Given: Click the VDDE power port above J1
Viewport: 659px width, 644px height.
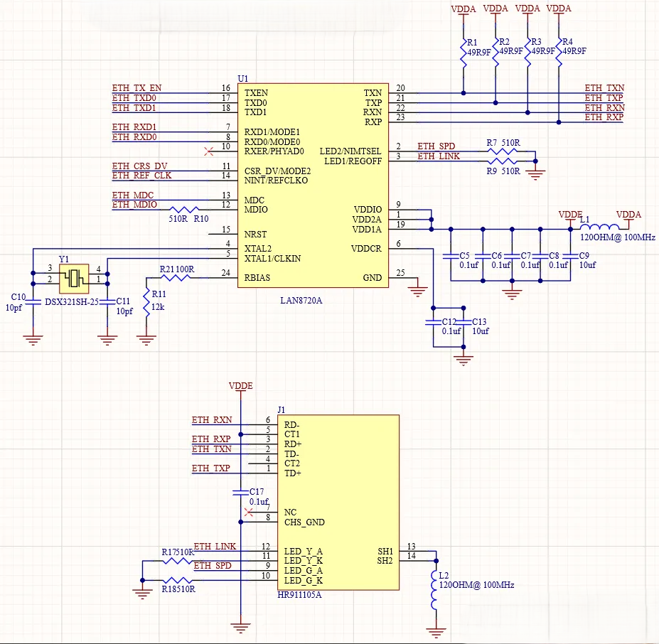Looking at the screenshot, I should [x=241, y=388].
